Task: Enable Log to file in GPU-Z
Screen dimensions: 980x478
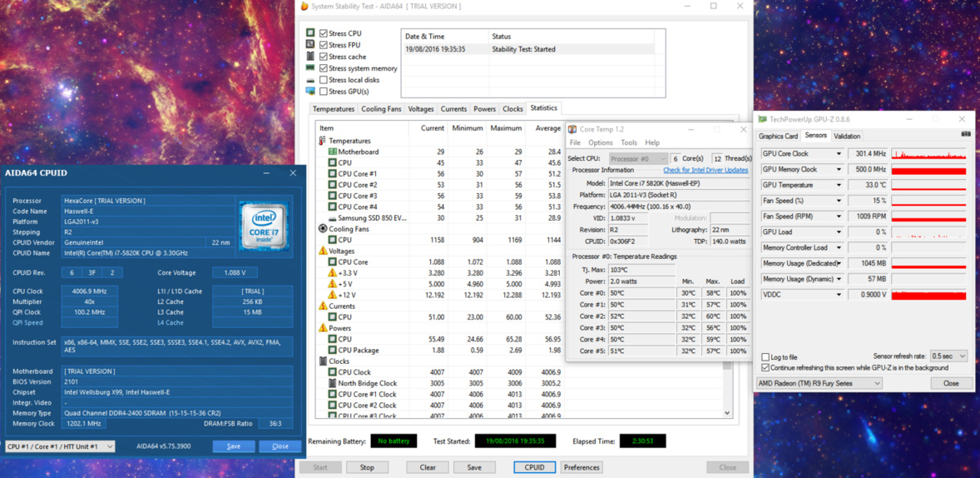Action: (766, 356)
